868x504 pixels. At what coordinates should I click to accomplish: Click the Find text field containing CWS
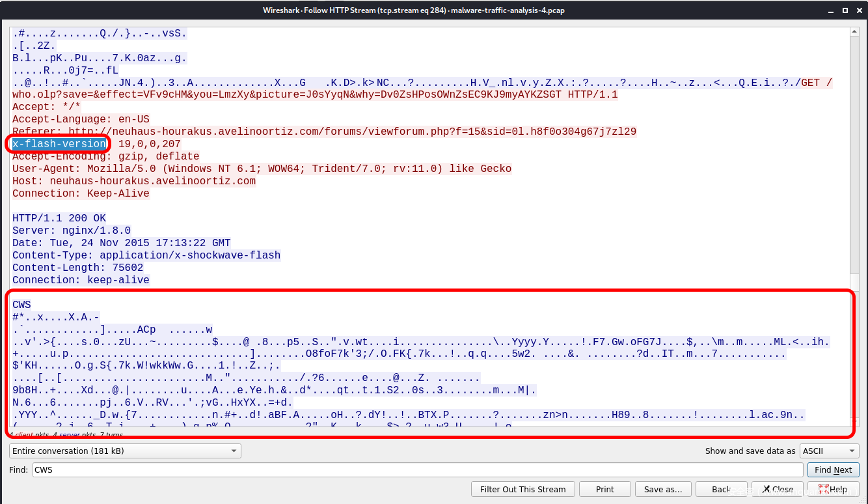tap(418, 469)
